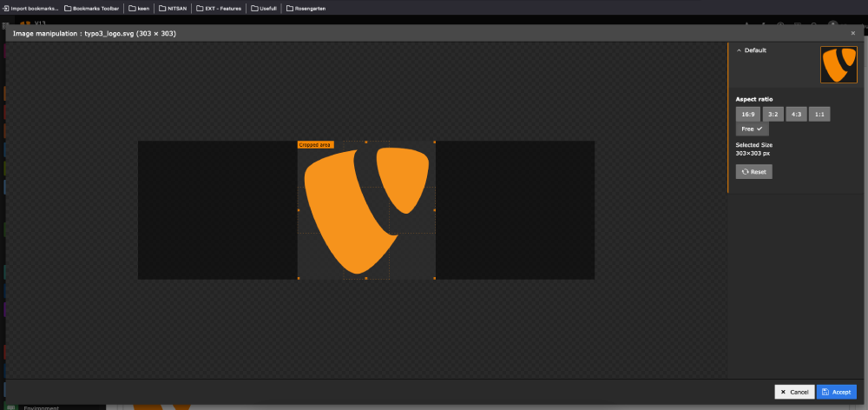Viewport: 868px width, 410px height.
Task: Open the Rosengarten bookmarks folder
Action: coord(306,9)
